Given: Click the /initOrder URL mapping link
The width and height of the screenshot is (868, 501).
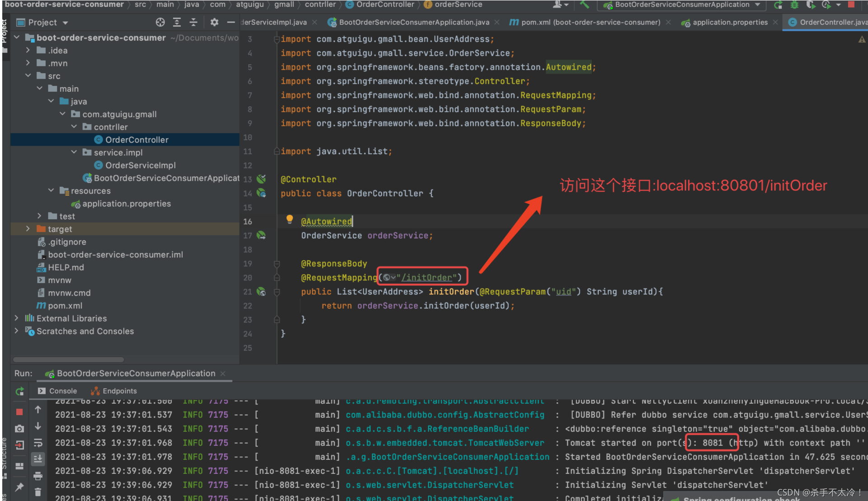Looking at the screenshot, I should point(426,278).
